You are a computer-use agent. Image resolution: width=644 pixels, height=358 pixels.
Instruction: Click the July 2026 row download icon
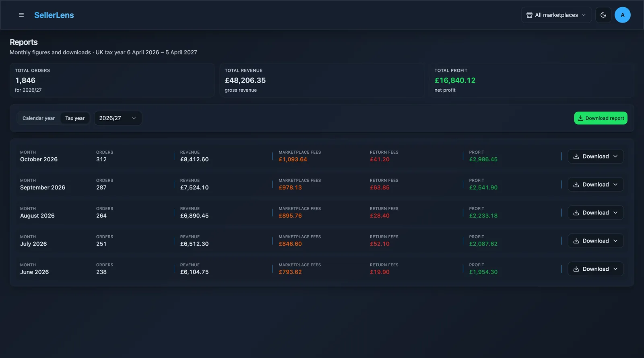576,241
